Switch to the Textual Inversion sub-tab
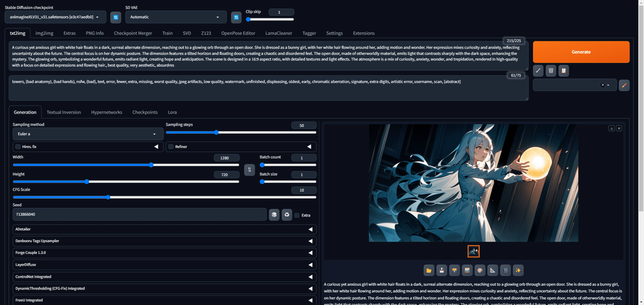The width and height of the screenshot is (644, 305). (x=64, y=112)
